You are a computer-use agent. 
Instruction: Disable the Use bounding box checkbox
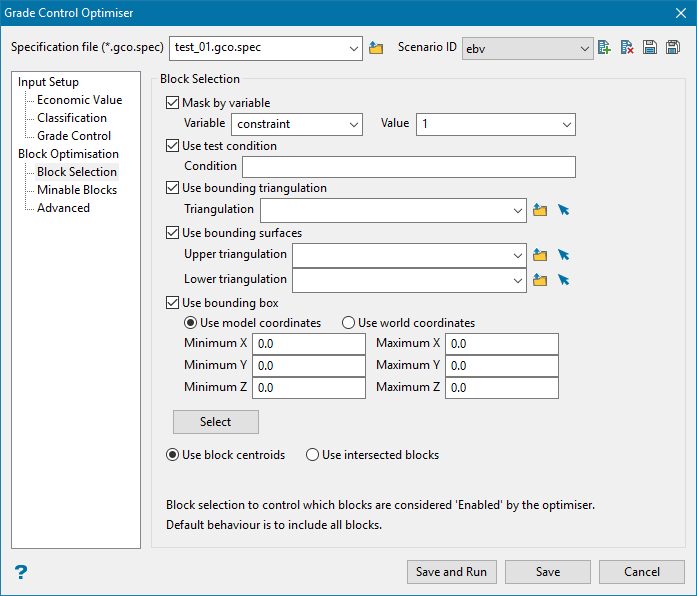tap(173, 303)
